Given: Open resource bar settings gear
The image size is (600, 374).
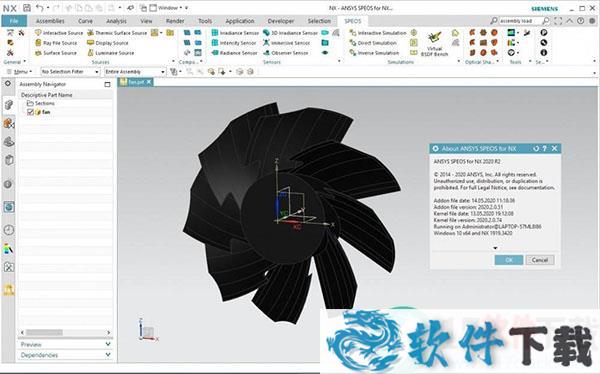Looking at the screenshot, I should (x=8, y=83).
